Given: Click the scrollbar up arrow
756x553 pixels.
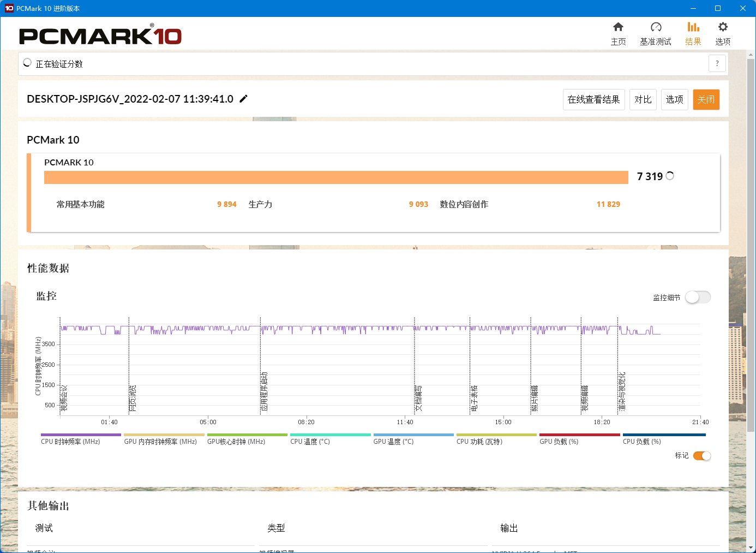Looking at the screenshot, I should (751, 53).
